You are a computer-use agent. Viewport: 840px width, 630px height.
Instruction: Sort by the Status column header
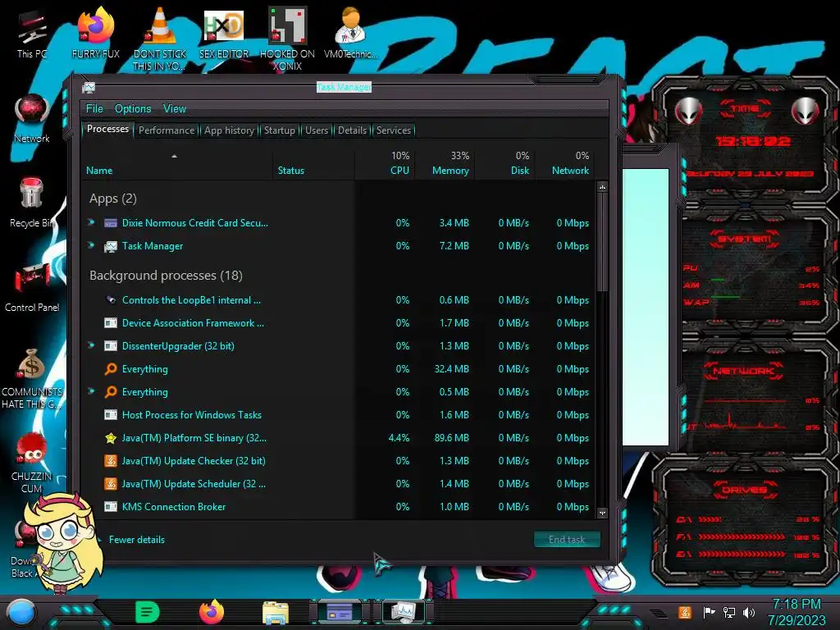coord(314,164)
